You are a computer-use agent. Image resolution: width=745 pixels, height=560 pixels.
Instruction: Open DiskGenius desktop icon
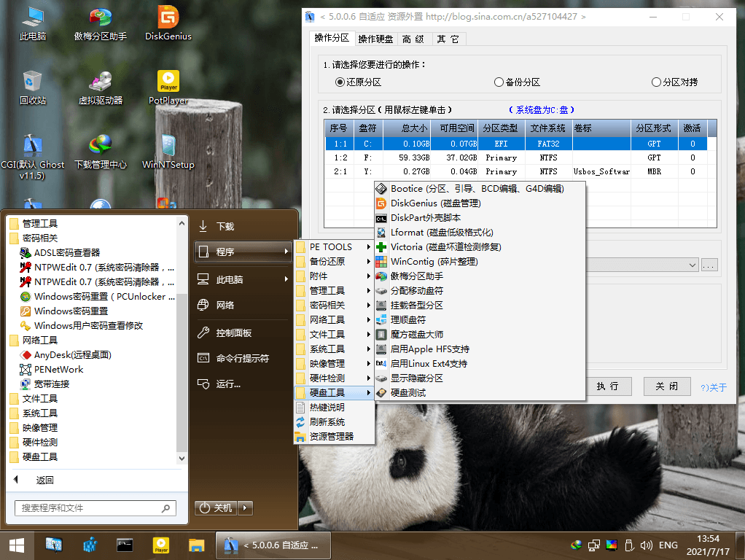pyautogui.click(x=168, y=23)
